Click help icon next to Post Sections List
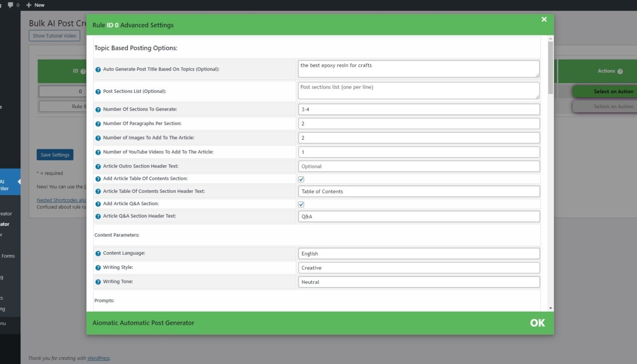This screenshot has width=637, height=364. coord(98,91)
